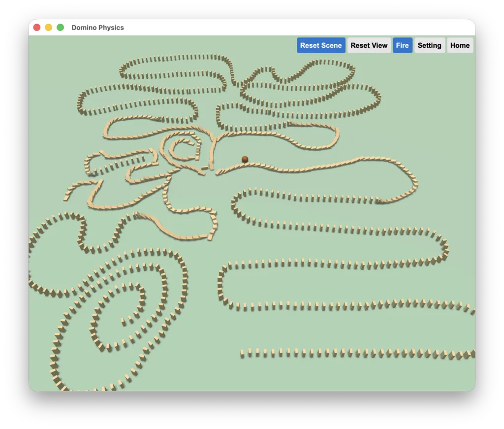Viewport: 504px width, 429px height.
Task: Close the Domino Physics window
Action: click(x=37, y=27)
